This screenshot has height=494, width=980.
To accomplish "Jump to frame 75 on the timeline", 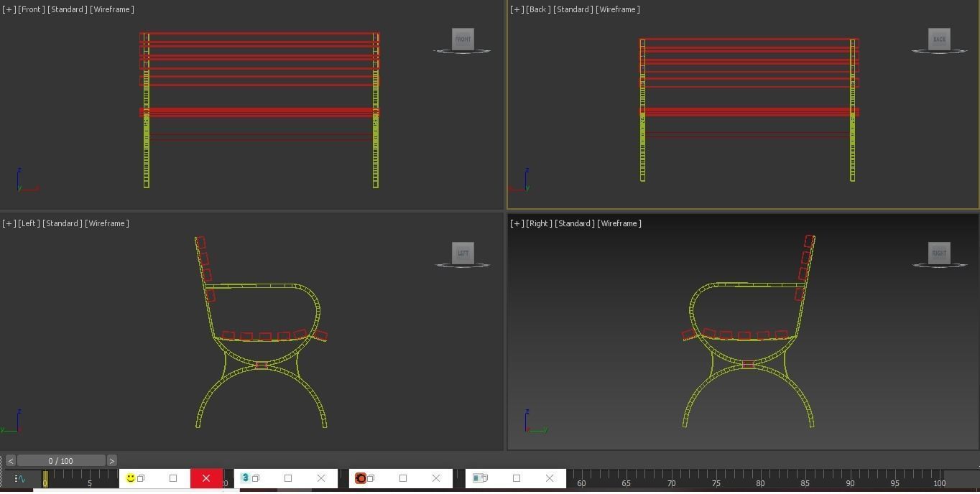I will pos(716,483).
